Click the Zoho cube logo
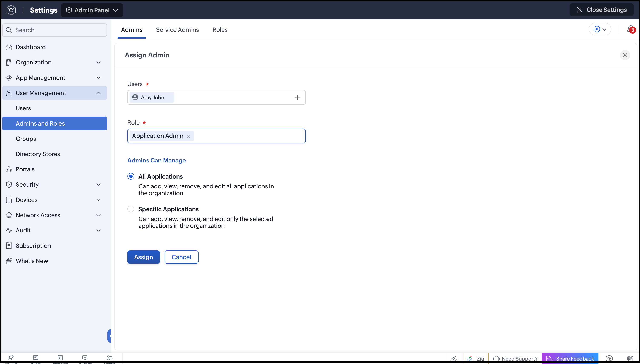 pos(11,10)
